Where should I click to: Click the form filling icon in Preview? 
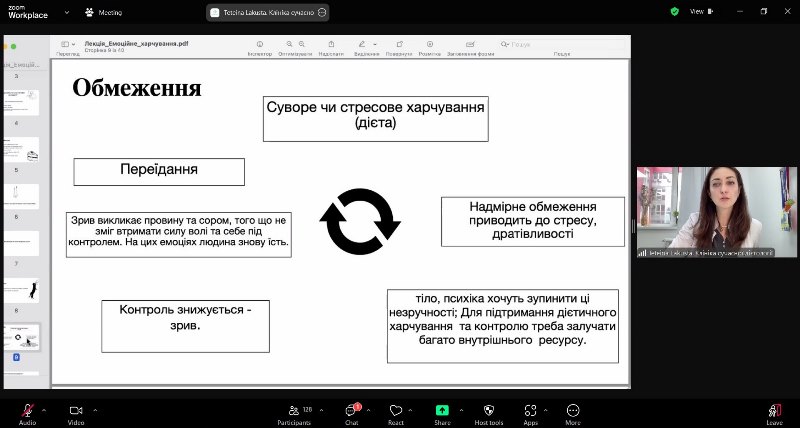click(x=470, y=44)
